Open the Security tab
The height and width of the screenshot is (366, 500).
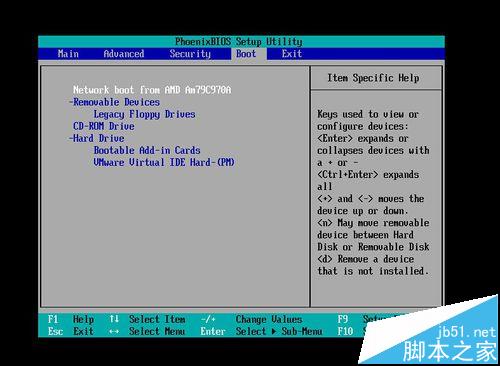click(190, 54)
